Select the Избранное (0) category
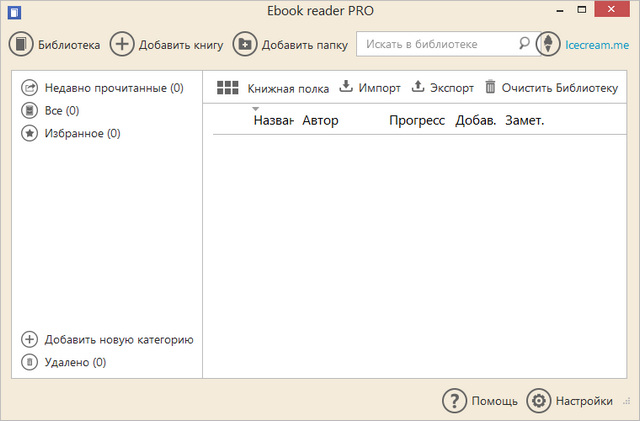This screenshot has height=421, width=640. click(82, 134)
